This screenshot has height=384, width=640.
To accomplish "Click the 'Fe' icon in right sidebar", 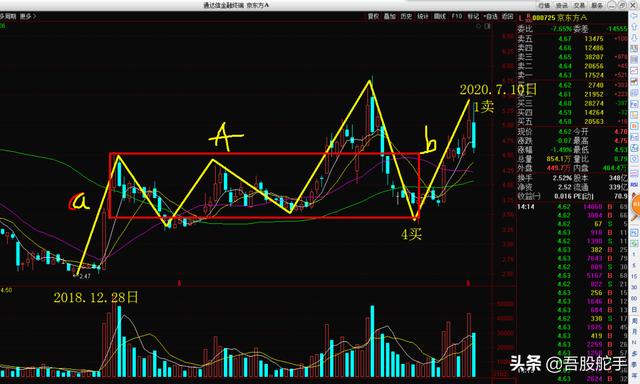I will (x=635, y=104).
